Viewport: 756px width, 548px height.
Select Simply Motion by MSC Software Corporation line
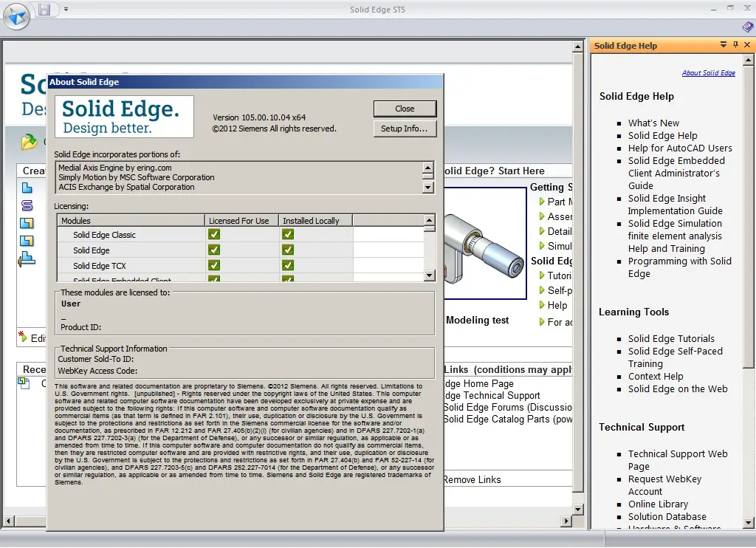coord(137,177)
